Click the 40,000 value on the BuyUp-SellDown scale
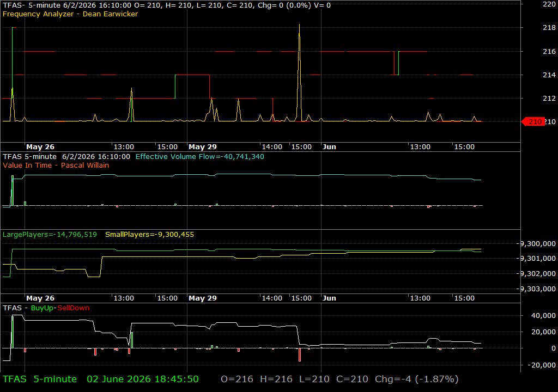This screenshot has width=558, height=392. [543, 316]
